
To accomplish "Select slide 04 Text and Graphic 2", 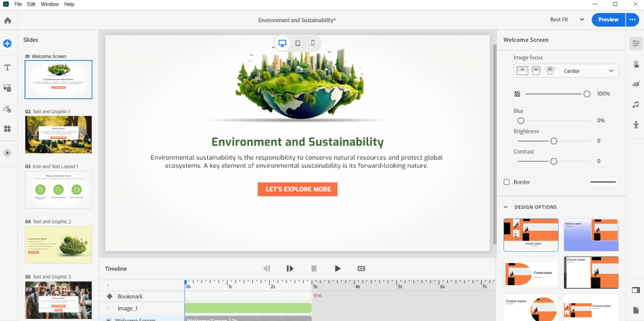I will coord(58,245).
